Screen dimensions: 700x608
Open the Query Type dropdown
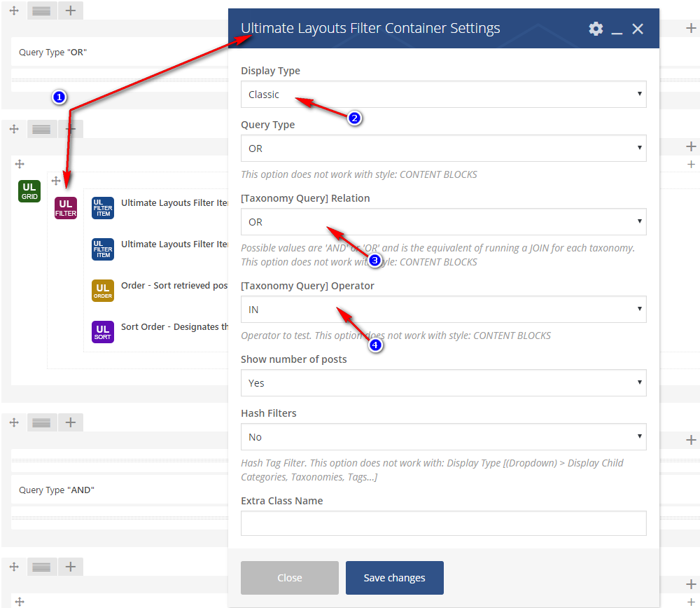[443, 148]
